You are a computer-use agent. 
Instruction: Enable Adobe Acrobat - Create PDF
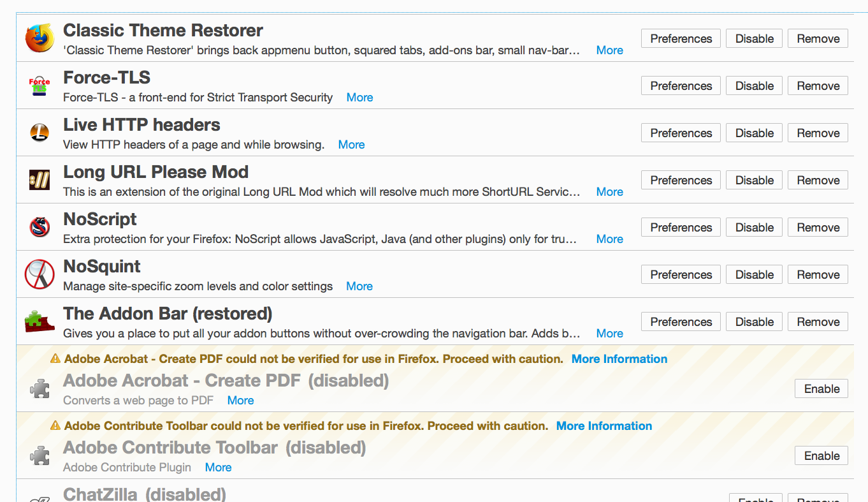point(821,389)
